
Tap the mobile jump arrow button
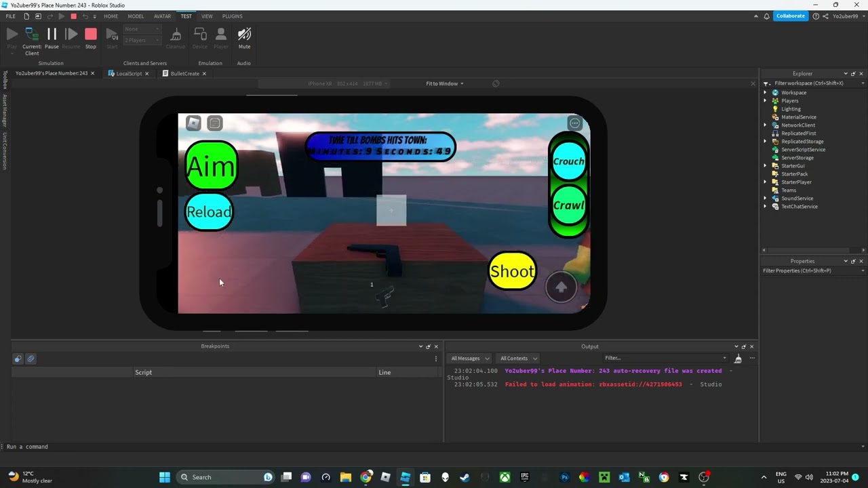coord(561,287)
